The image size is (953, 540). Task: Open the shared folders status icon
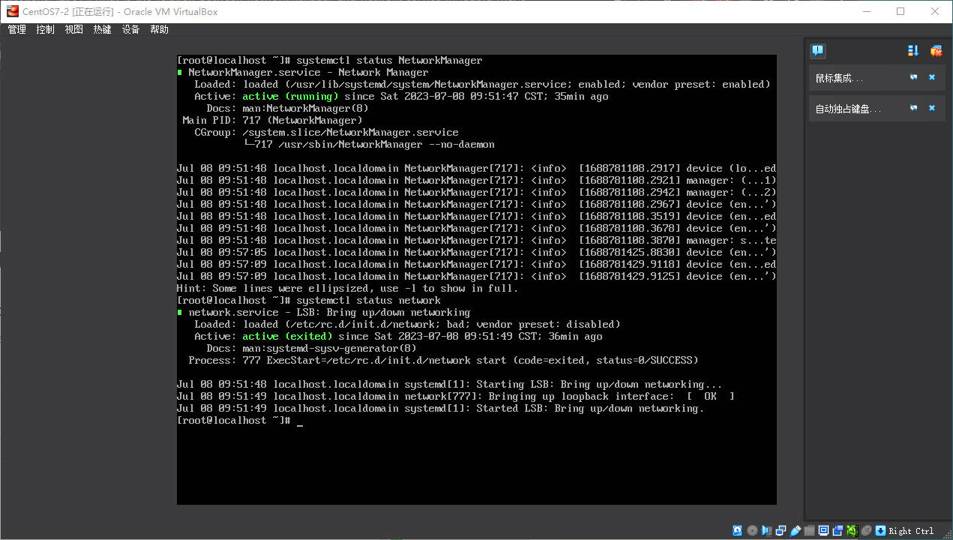coord(809,531)
